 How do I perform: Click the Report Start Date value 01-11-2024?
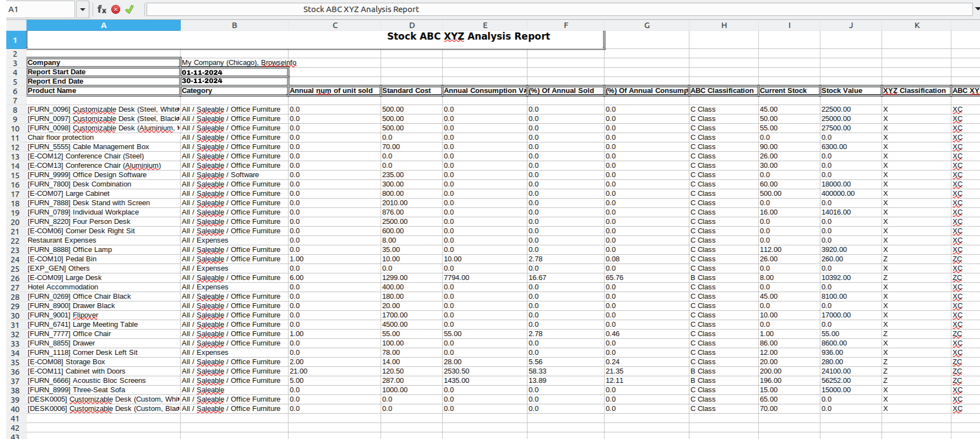(234, 72)
